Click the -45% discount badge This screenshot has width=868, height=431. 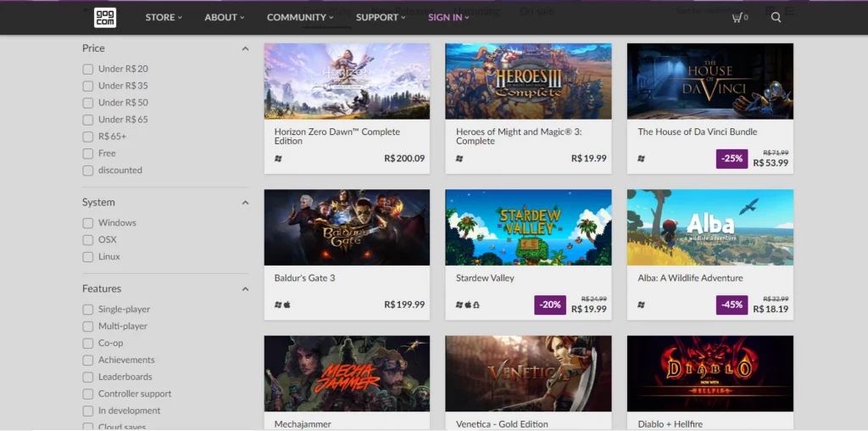(x=732, y=305)
